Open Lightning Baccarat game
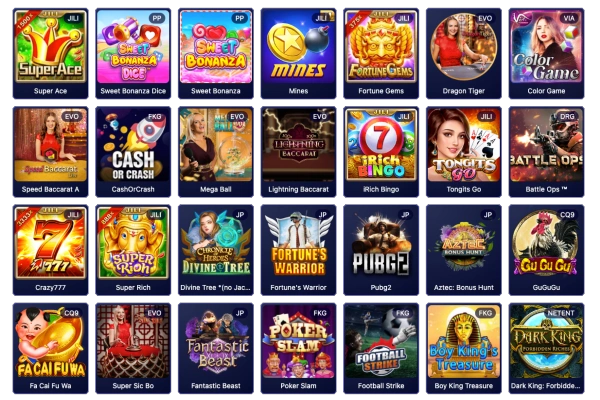Screen dimensions: 600x400 coord(298,152)
